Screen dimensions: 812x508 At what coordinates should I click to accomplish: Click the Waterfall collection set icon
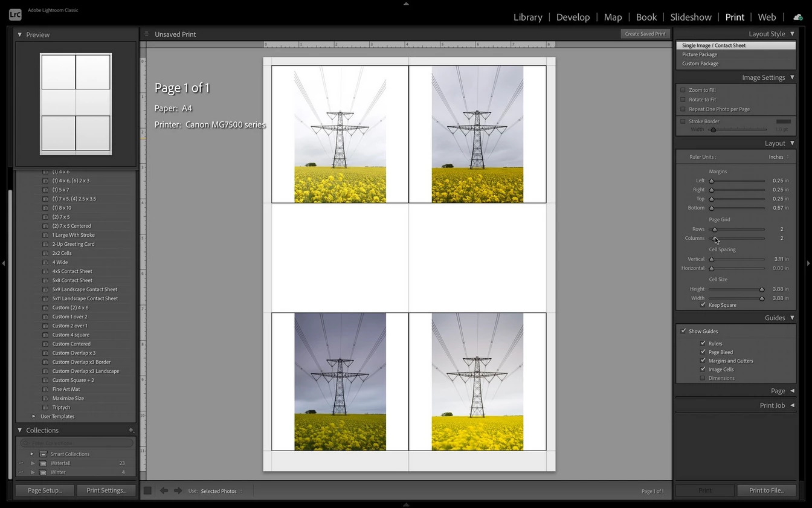(x=43, y=463)
